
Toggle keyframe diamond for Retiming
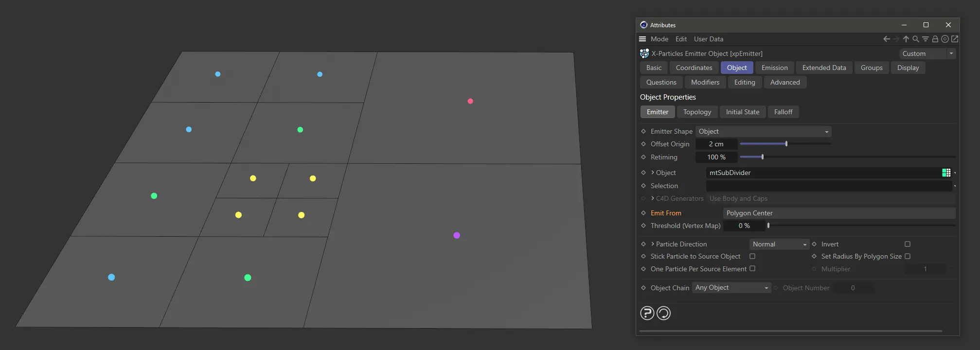point(643,157)
